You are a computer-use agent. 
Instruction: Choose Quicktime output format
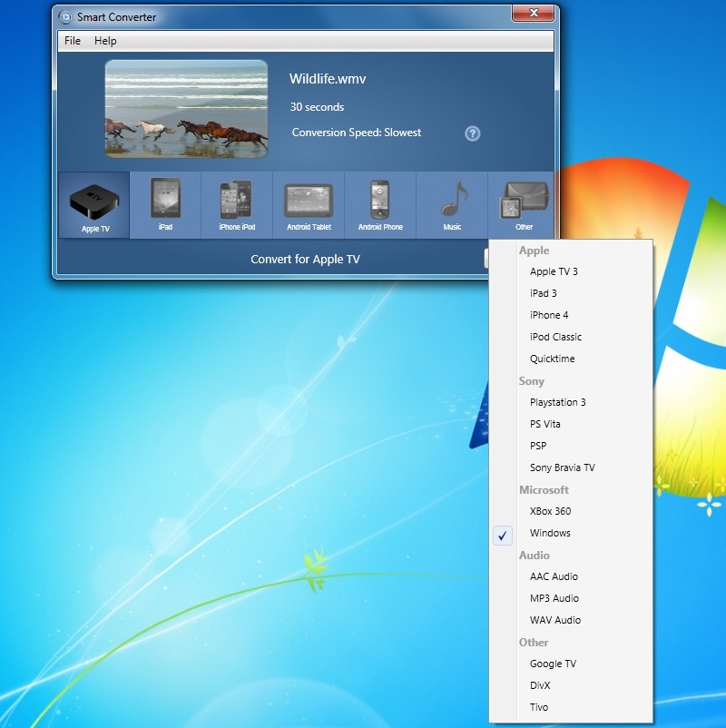coord(571,359)
